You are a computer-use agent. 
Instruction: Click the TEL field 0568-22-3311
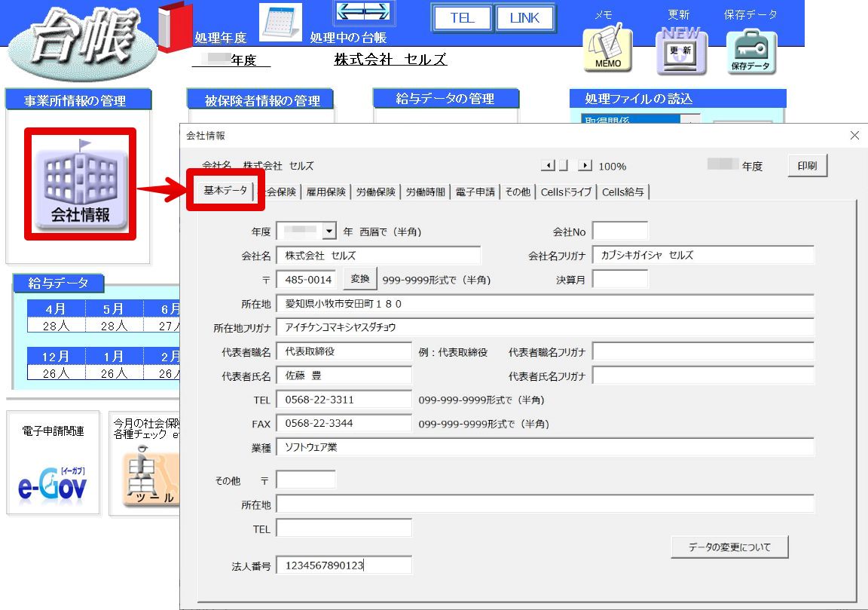[x=344, y=400]
